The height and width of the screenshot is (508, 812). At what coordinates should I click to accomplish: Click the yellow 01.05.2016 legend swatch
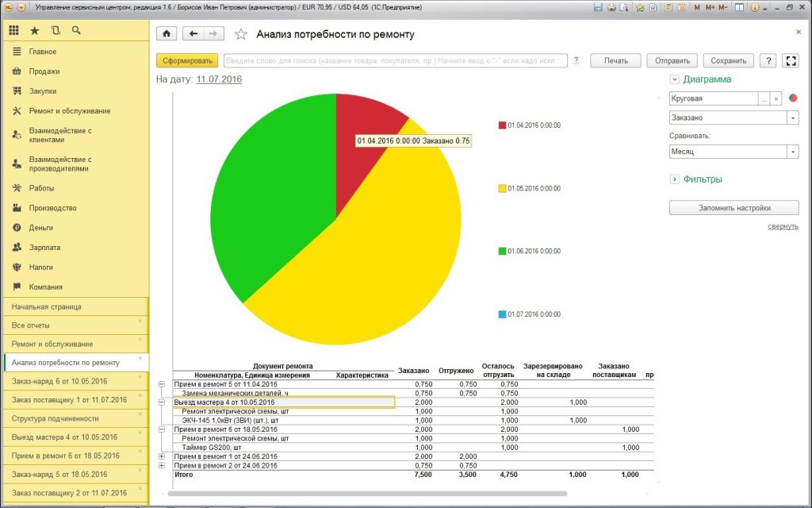click(x=502, y=189)
